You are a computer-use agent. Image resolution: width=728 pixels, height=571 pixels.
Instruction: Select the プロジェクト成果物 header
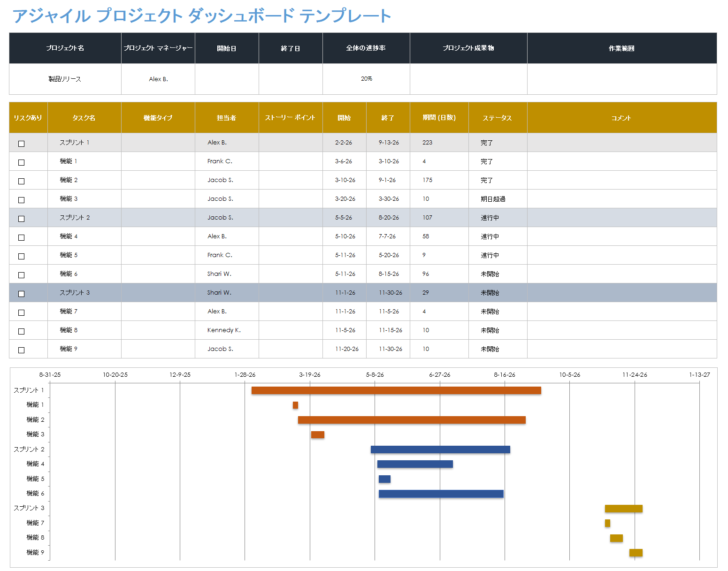468,48
